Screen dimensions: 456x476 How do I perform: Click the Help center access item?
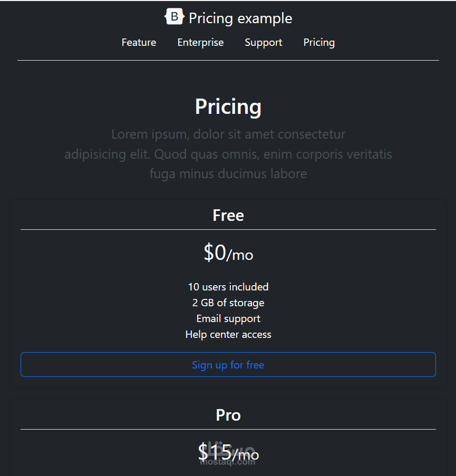(x=228, y=334)
